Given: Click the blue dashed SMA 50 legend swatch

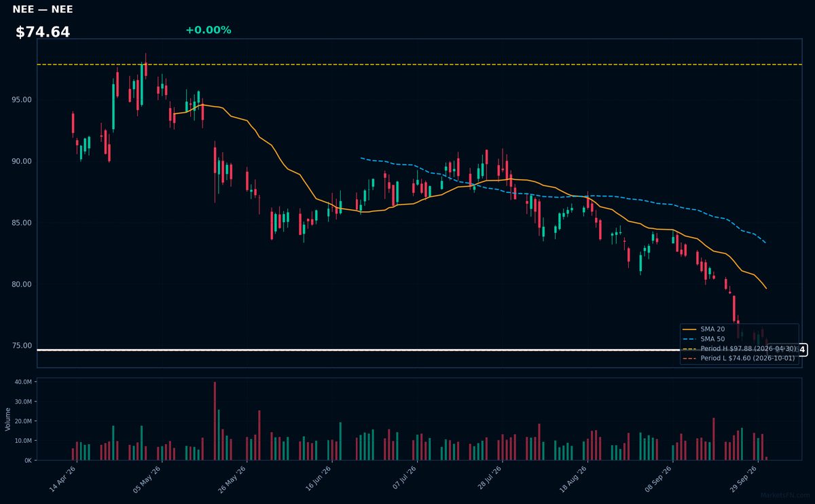Looking at the screenshot, I should click(x=689, y=338).
